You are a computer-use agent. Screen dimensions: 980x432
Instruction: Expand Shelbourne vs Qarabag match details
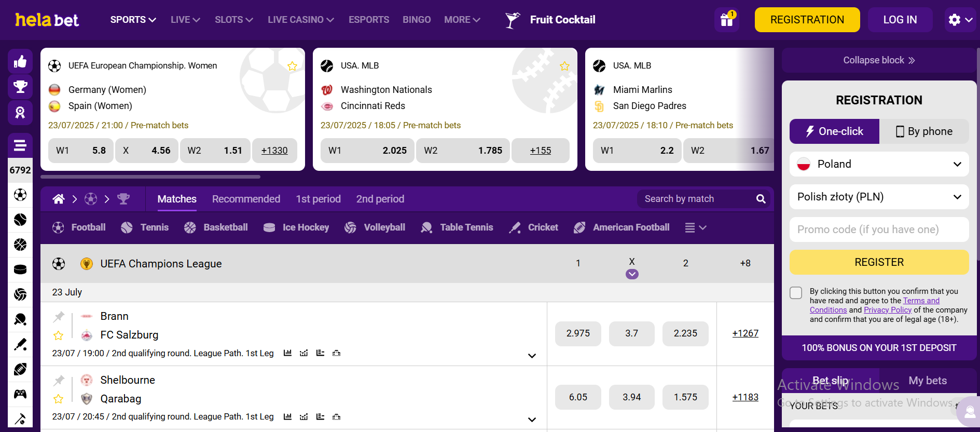[532, 420]
